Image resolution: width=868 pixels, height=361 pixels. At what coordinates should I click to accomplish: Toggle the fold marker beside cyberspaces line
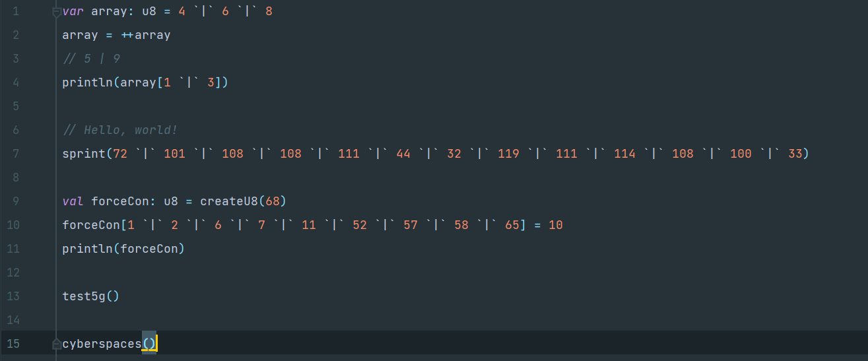tap(56, 344)
